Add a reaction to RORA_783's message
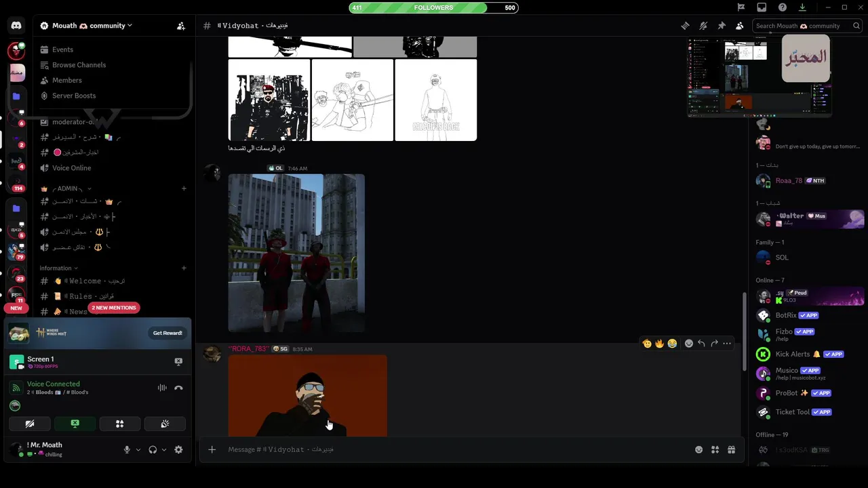This screenshot has height=488, width=868. click(688, 344)
